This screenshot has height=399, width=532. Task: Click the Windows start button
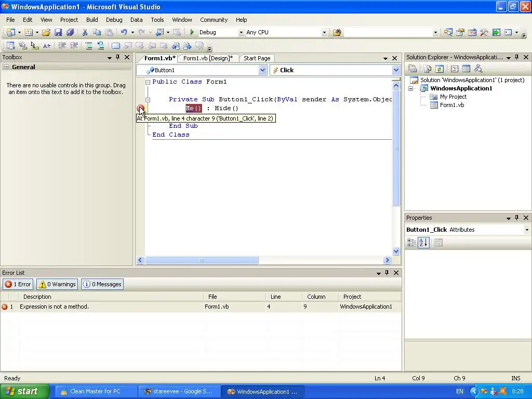click(25, 392)
